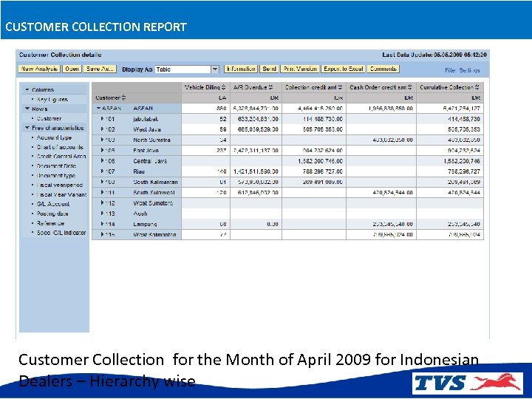Select Document type characteristic
532x399 pixels.
pos(56,175)
